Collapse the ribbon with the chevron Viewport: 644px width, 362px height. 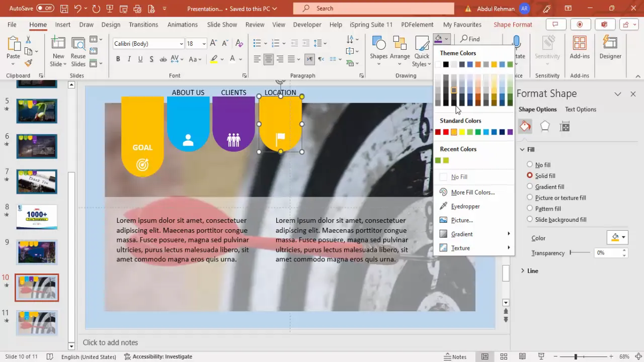(638, 76)
